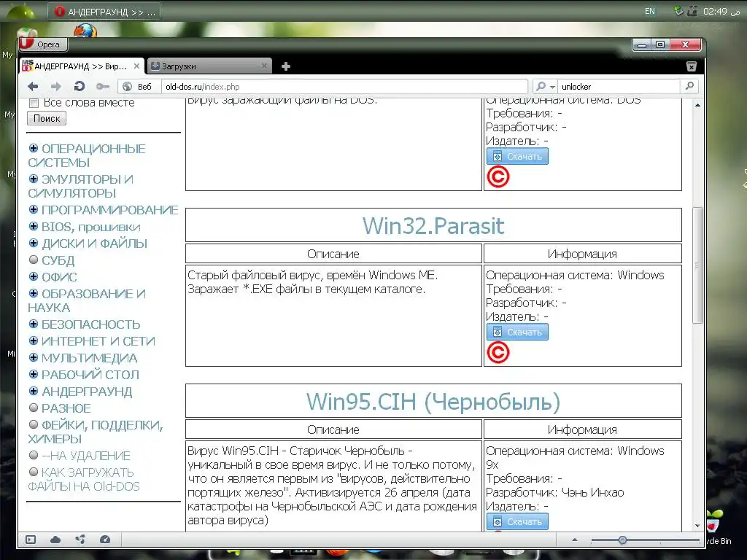The image size is (747, 560).
Task: Go back to previous page
Action: 33,86
